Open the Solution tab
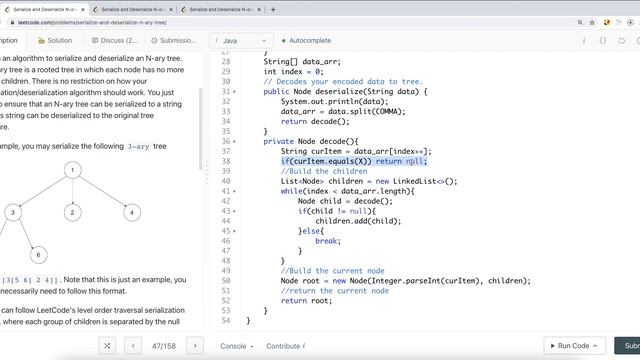 (x=55, y=40)
